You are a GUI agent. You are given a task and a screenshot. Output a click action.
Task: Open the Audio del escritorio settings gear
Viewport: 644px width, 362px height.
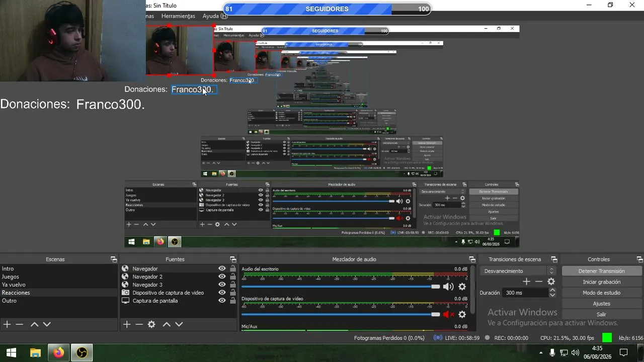tap(462, 287)
